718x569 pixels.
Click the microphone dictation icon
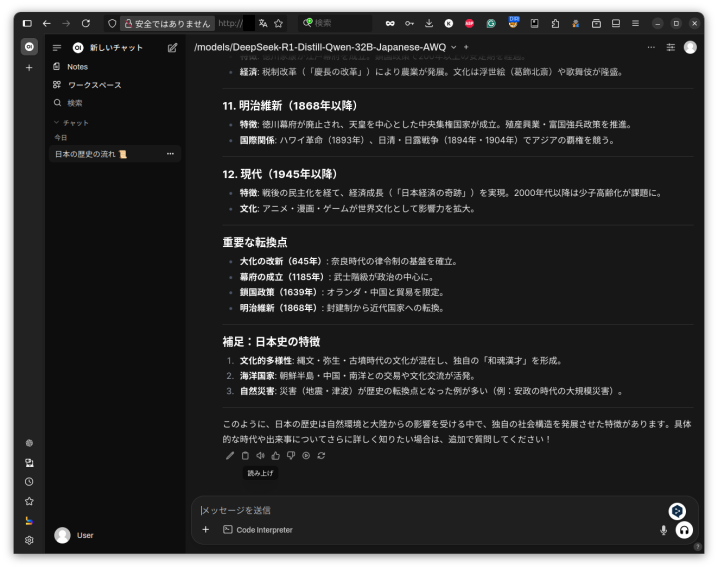[664, 530]
